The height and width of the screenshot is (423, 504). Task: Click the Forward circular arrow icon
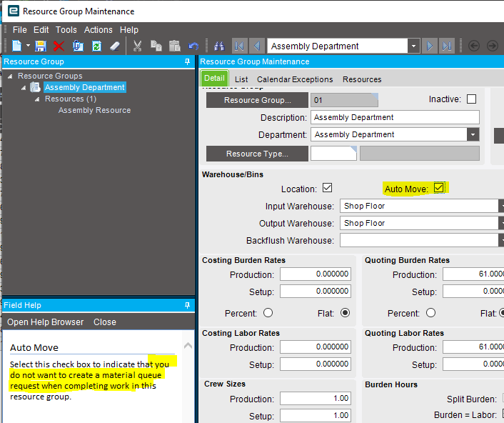[492, 46]
